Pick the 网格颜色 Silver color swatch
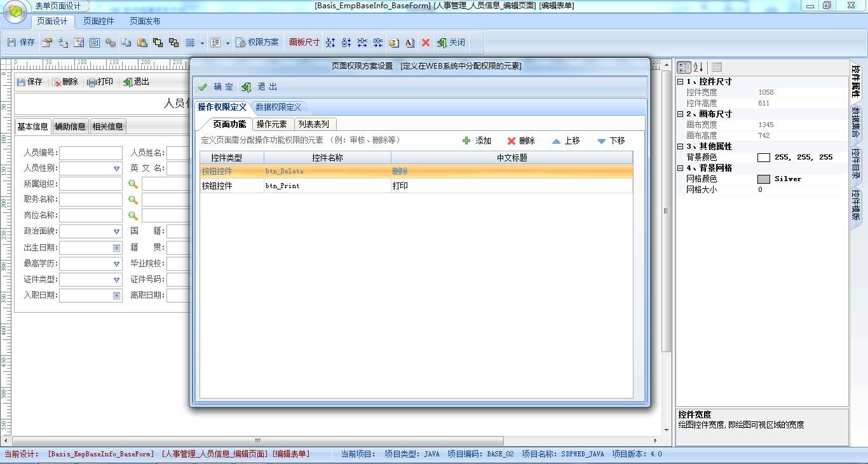 763,179
